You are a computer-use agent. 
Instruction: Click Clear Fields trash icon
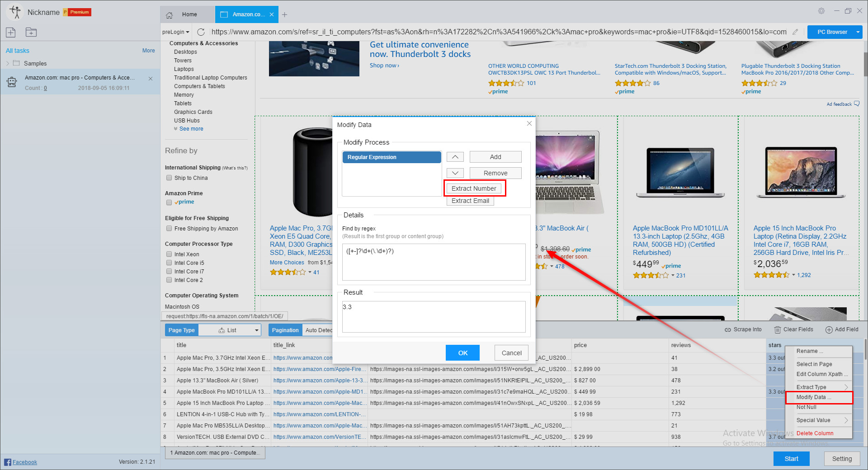tap(778, 330)
